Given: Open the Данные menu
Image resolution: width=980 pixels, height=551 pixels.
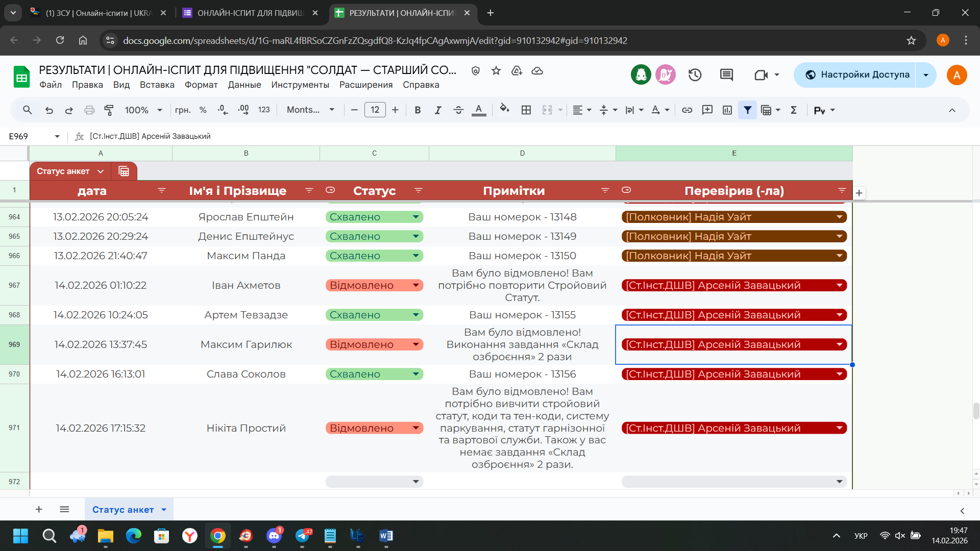Looking at the screenshot, I should 244,85.
